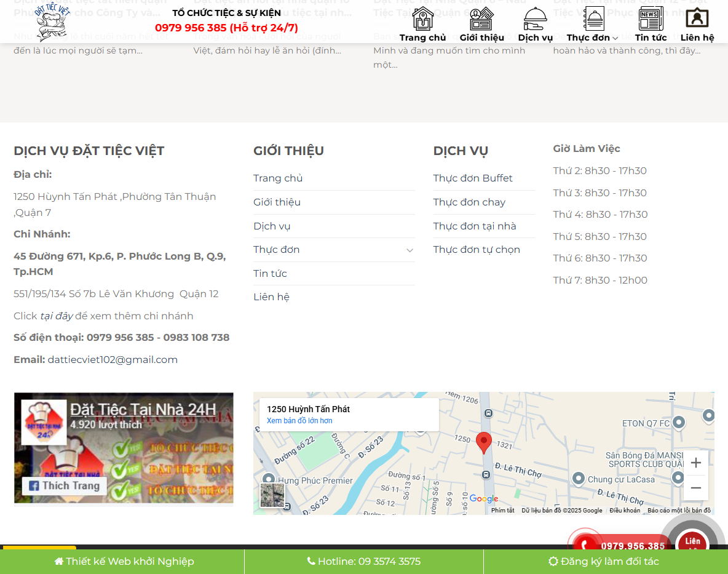Click the map zoom-out minus slider control
This screenshot has height=574, width=728.
(x=695, y=488)
